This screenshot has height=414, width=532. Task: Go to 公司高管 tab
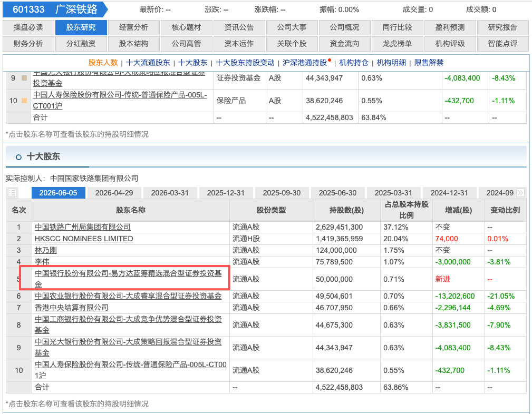point(186,44)
